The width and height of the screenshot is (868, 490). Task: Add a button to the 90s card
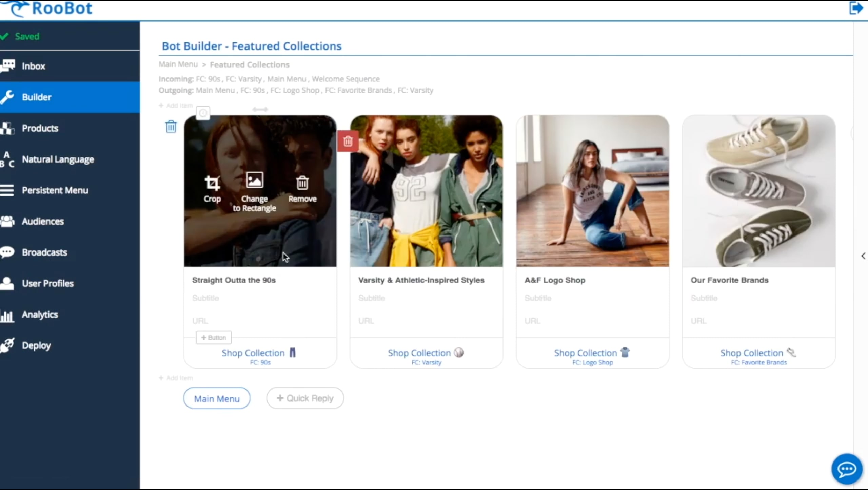pyautogui.click(x=214, y=338)
